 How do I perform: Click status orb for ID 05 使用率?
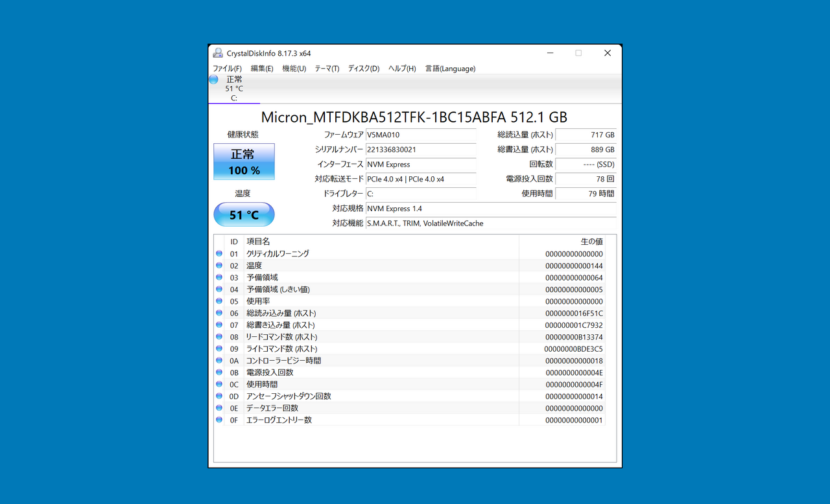point(219,301)
